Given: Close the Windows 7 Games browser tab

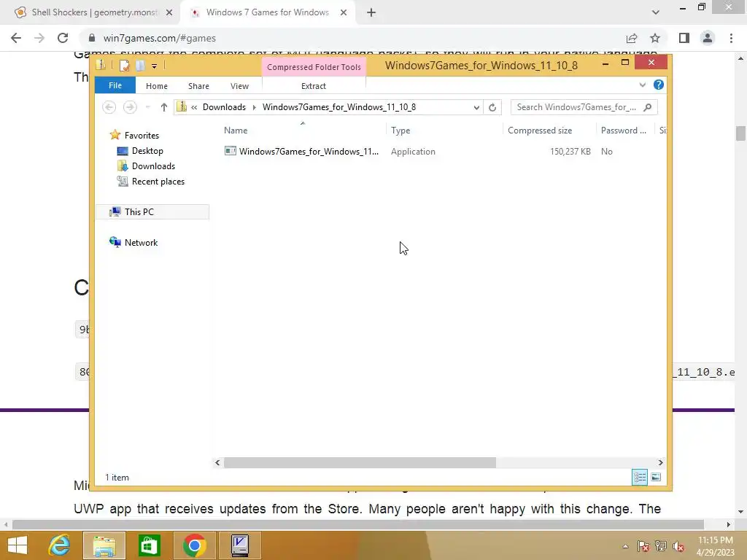Looking at the screenshot, I should click(344, 13).
